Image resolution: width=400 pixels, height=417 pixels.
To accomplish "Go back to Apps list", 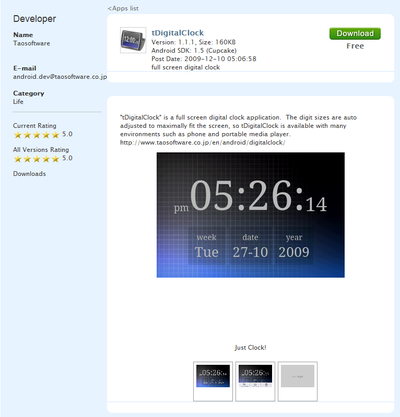I will (123, 8).
